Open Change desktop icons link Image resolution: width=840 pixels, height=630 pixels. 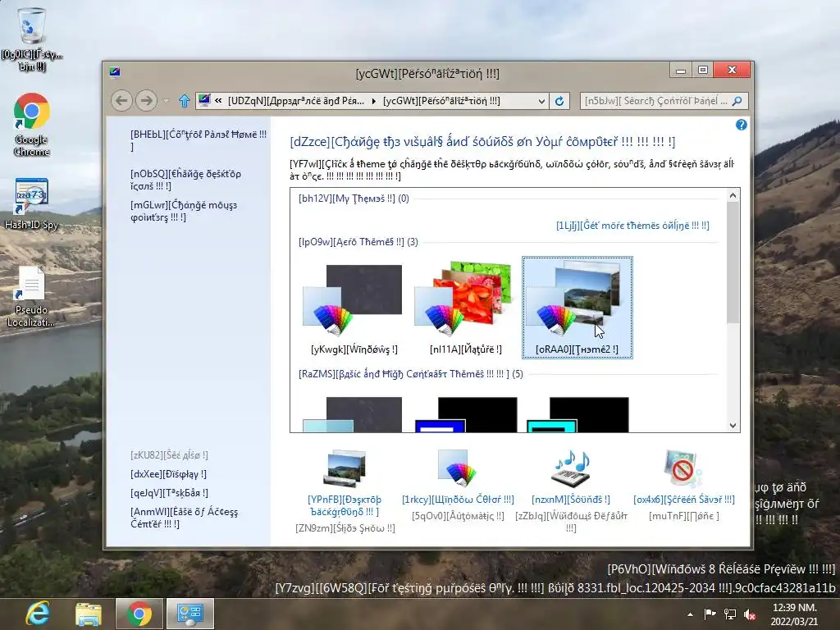click(x=186, y=180)
